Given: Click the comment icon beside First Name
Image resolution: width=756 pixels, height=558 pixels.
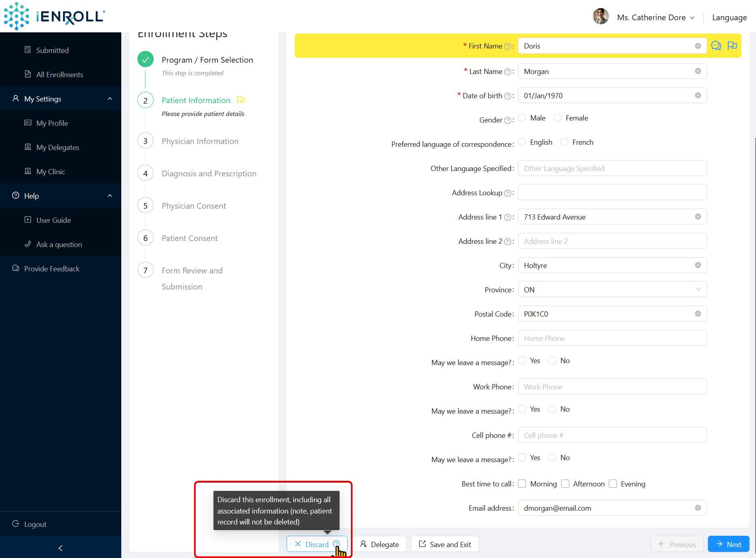Looking at the screenshot, I should point(716,46).
